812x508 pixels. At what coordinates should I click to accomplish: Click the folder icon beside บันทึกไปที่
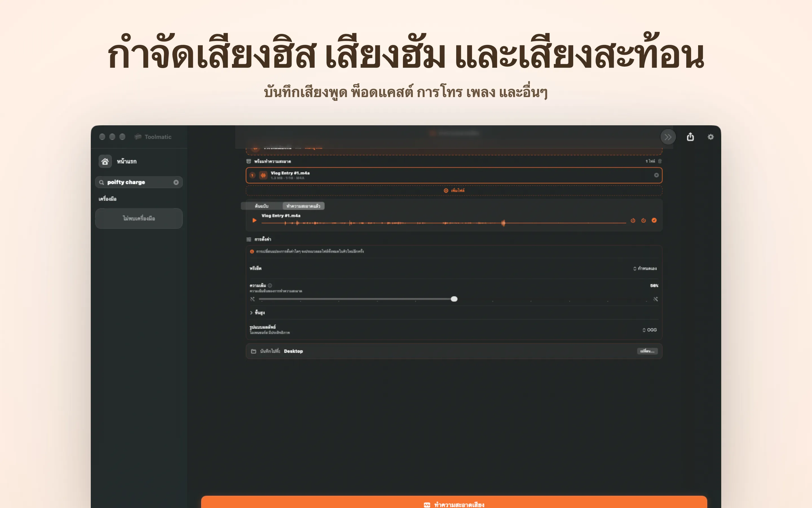[253, 351]
